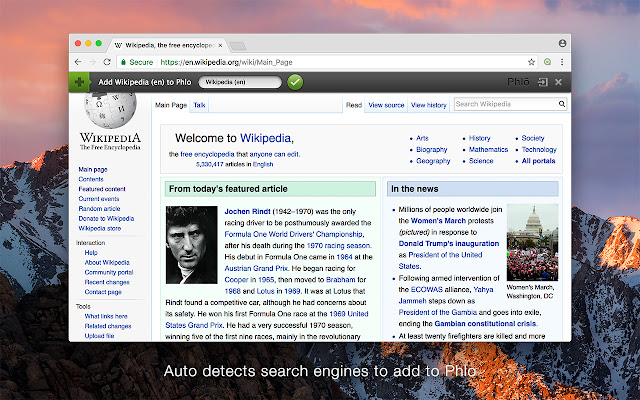
Task: Open the Jochen Rindt article link
Action: coord(247,211)
